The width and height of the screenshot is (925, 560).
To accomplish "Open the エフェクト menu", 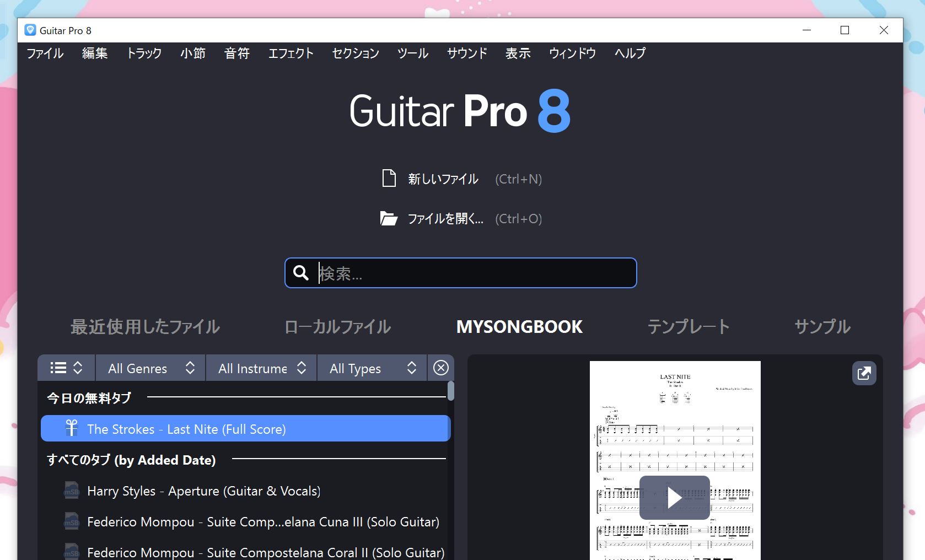I will click(x=291, y=53).
